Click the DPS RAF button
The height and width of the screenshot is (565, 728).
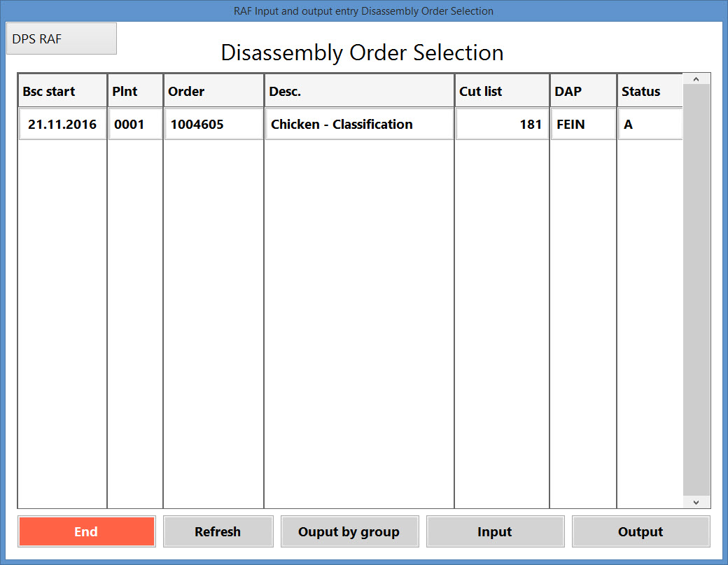point(61,39)
